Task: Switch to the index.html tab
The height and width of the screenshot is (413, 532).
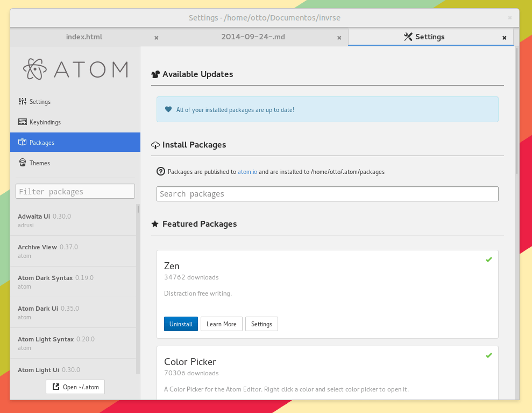Action: 84,37
